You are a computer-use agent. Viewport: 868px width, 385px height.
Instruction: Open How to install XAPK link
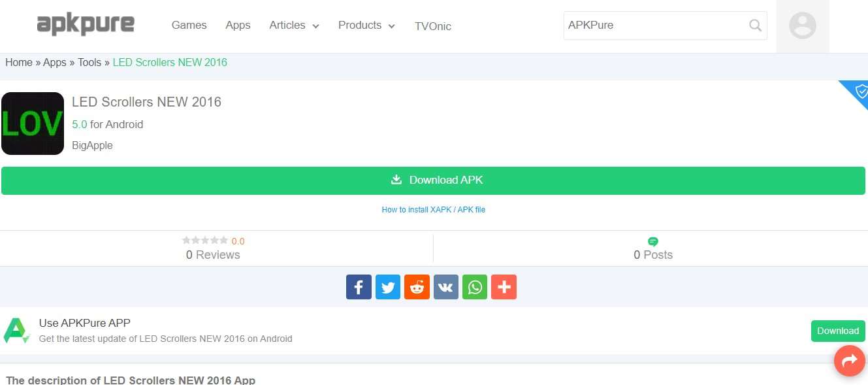pos(433,210)
